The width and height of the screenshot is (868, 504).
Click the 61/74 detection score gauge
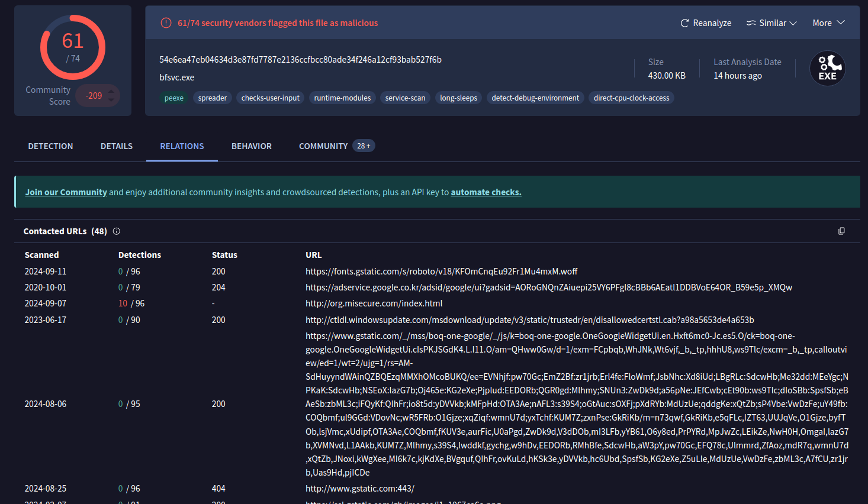73,47
